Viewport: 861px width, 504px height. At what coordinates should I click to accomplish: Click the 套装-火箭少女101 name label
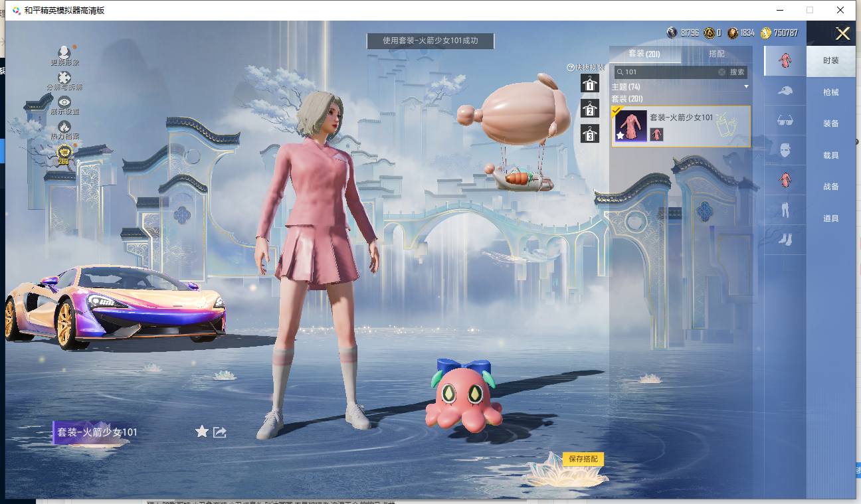(x=98, y=432)
